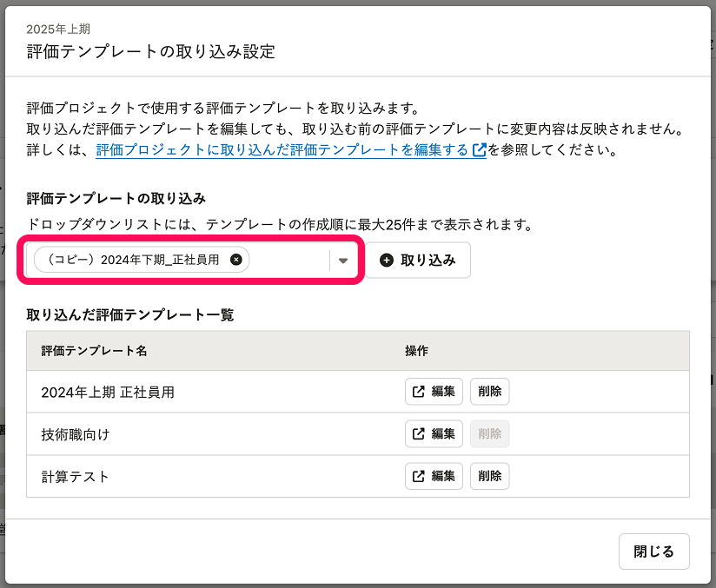Click the 評価テンプレート名 column header
Viewport: 716px width, 588px height.
[x=94, y=351]
